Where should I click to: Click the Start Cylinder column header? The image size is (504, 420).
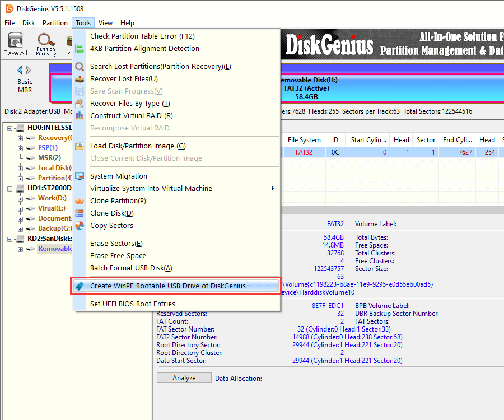click(368, 140)
